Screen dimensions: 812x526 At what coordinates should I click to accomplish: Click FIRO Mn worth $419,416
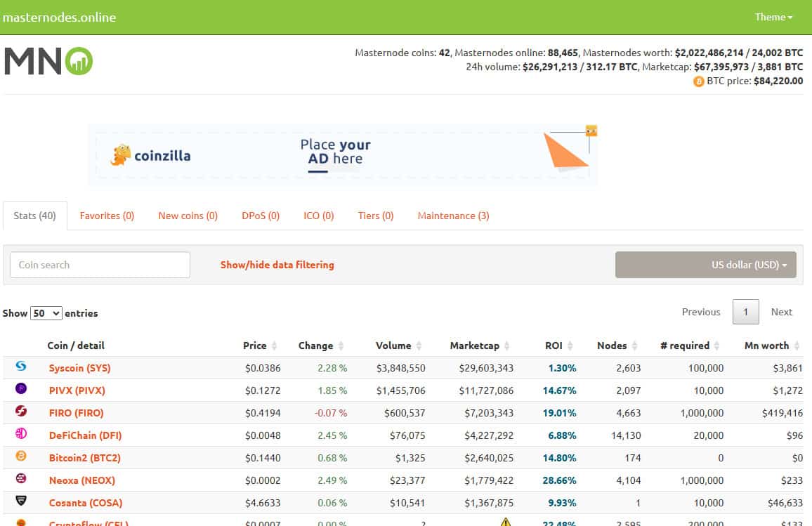tap(782, 413)
